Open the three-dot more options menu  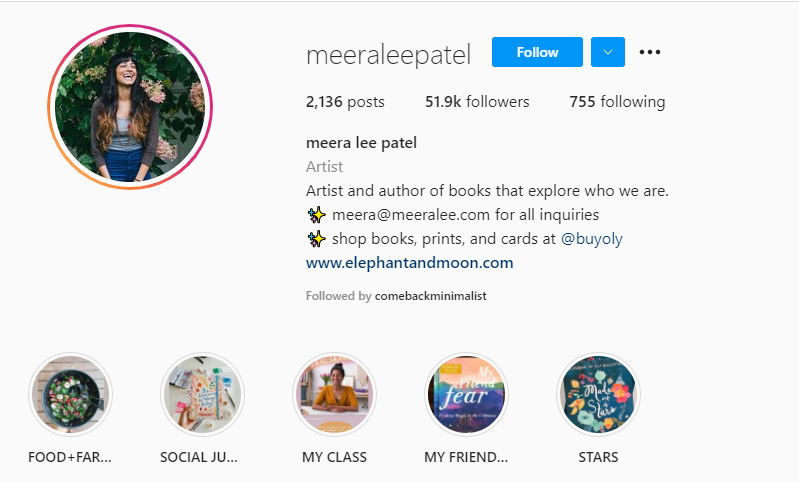650,52
